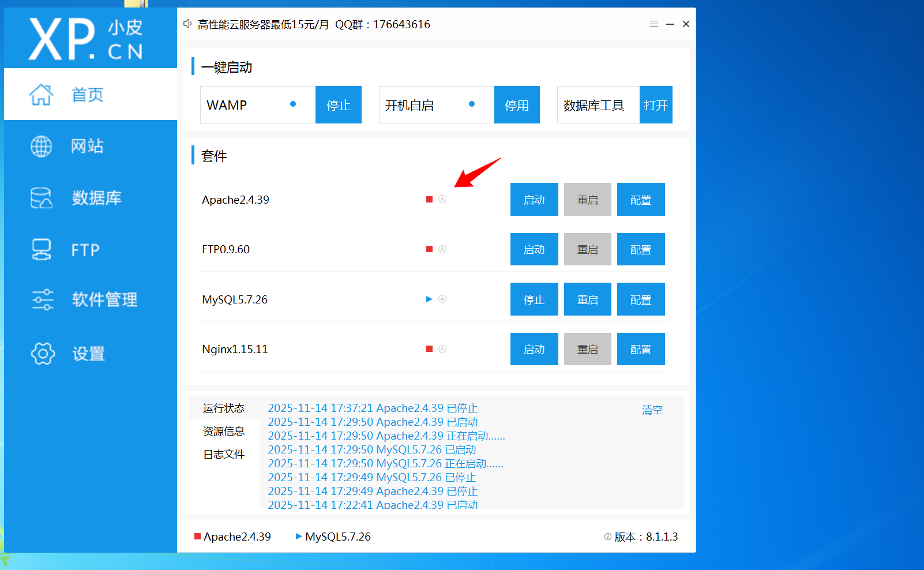Screen dimensions: 924x570
Task: Open the 设置 gear icon
Action: click(43, 353)
